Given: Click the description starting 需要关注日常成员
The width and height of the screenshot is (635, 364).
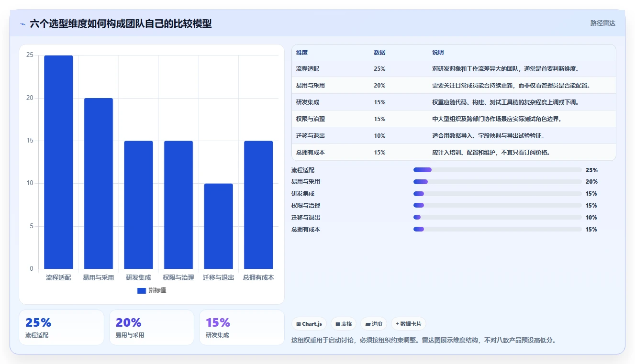Looking at the screenshot, I should pyautogui.click(x=512, y=86).
